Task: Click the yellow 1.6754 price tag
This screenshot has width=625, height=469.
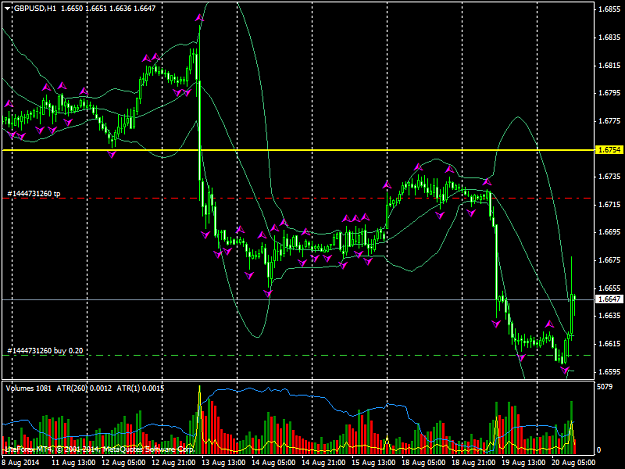Action: [x=609, y=150]
